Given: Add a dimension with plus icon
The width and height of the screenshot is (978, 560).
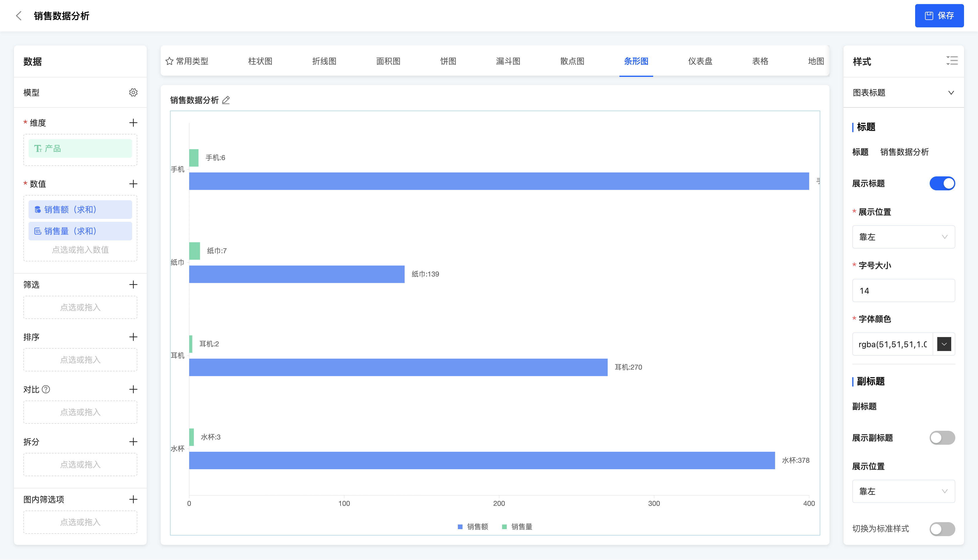Looking at the screenshot, I should (x=133, y=123).
